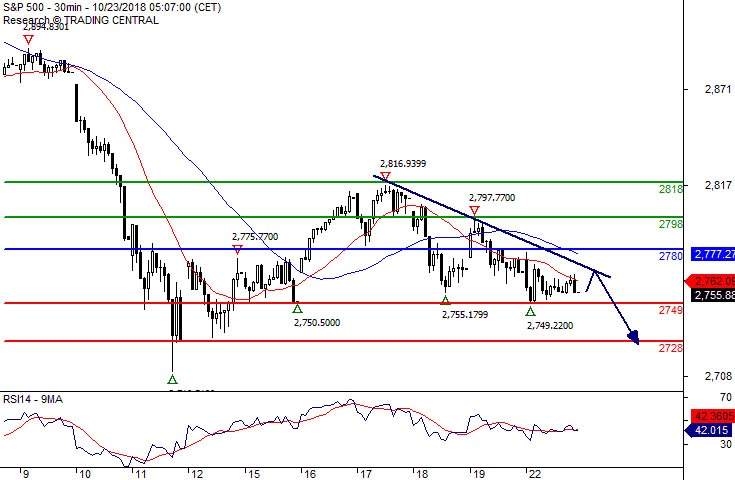Click date label 18 on the time axis
The height and width of the screenshot is (480, 735).
point(422,474)
